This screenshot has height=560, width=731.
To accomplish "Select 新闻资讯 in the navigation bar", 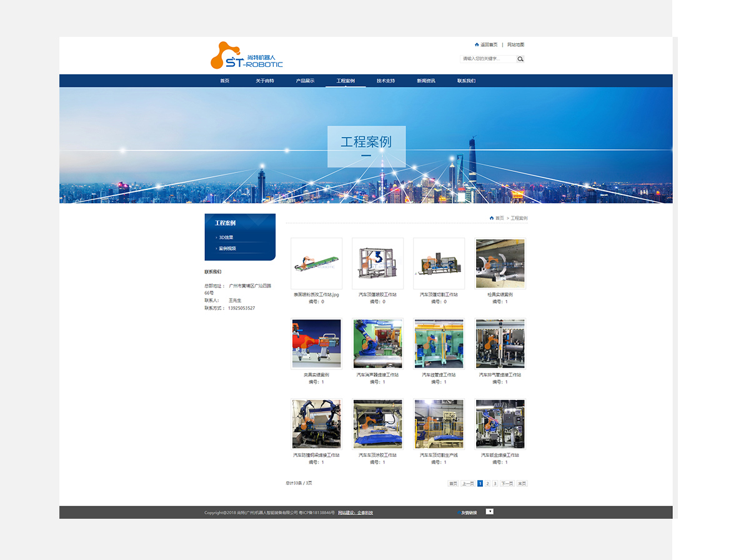I will pos(426,81).
